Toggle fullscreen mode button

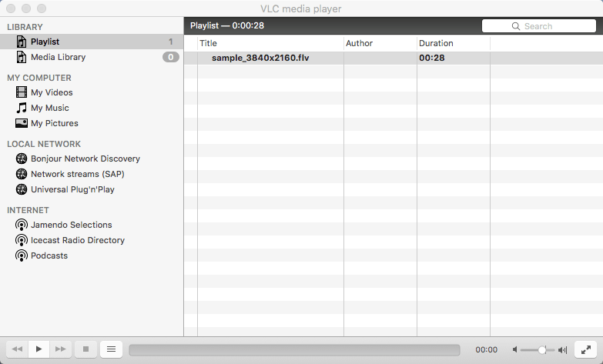tap(586, 349)
